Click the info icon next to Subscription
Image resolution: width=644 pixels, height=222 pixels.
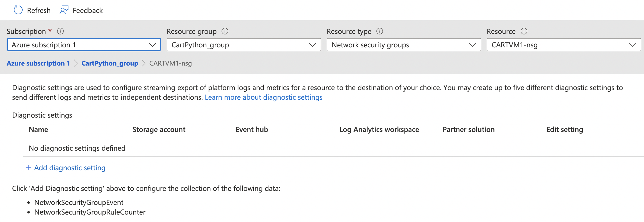tap(60, 31)
